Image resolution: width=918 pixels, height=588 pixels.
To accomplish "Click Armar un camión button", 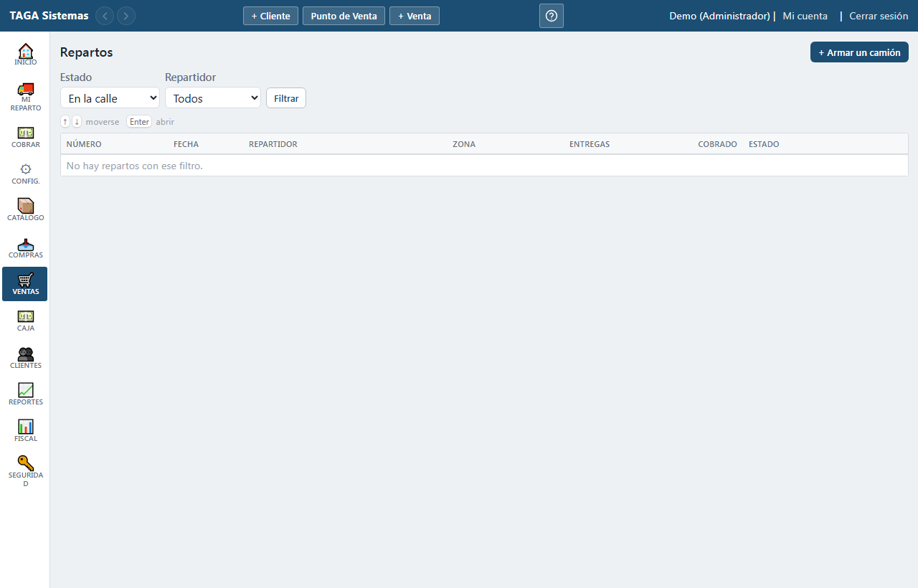I will pos(859,52).
